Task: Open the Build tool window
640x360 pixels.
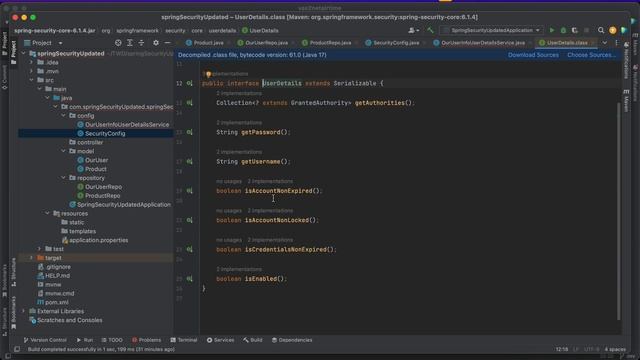Action: click(x=253, y=340)
